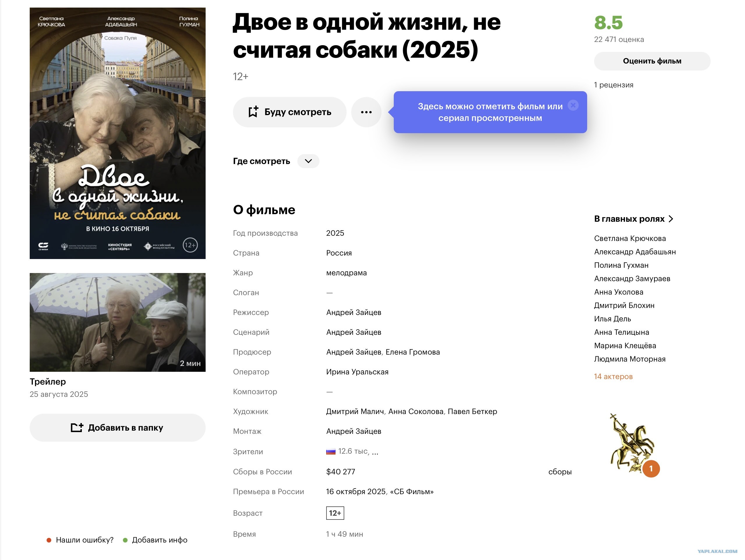Show all 14 актеров
The image size is (745, 560).
pyautogui.click(x=613, y=376)
